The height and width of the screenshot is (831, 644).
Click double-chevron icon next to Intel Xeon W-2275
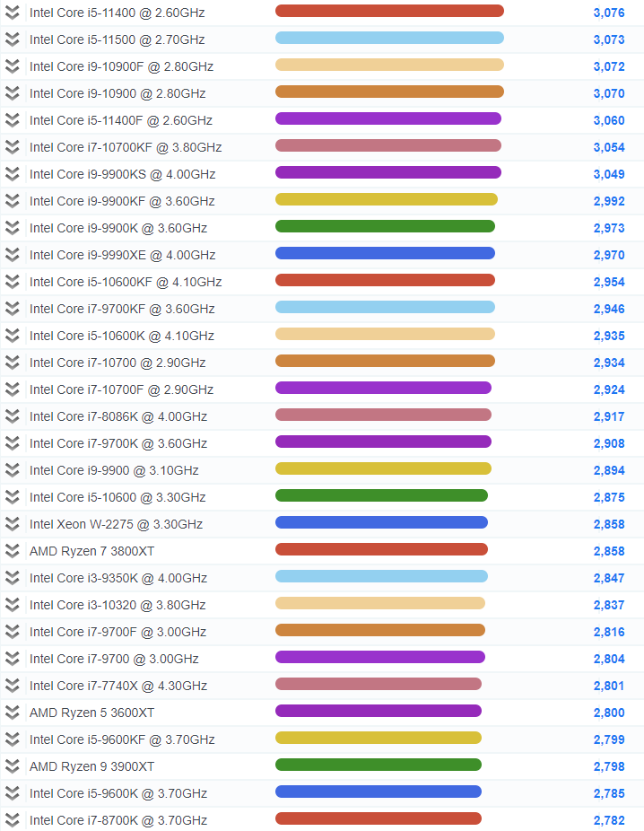tap(12, 524)
